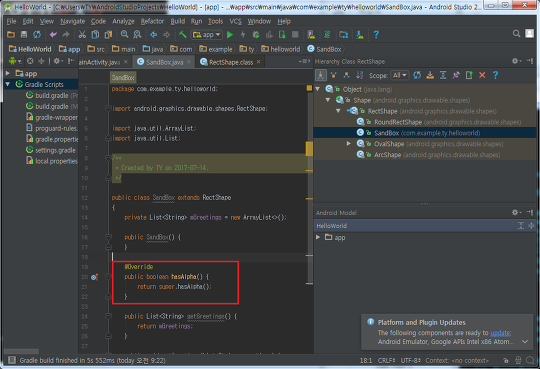The image size is (540, 369).
Task: Debug app with the bug icon
Action: pos(256,34)
